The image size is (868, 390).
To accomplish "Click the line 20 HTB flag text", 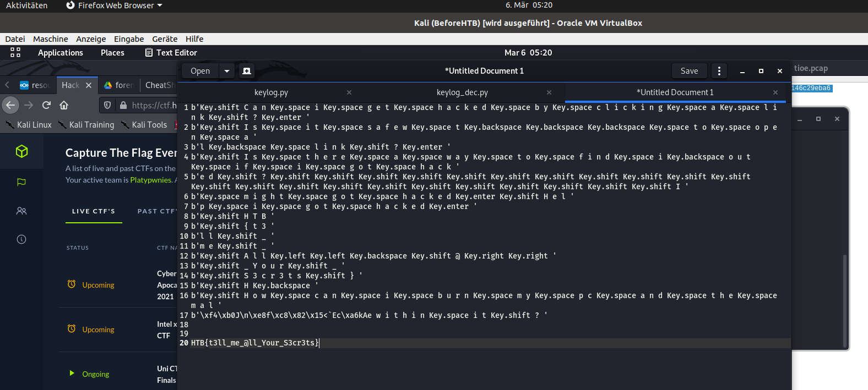I will (254, 343).
